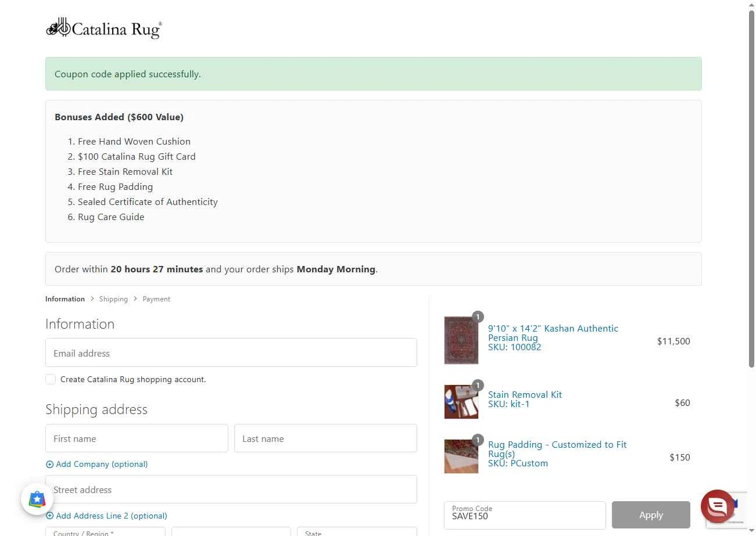Click 'Rug Care Guide' list item
The height and width of the screenshot is (536, 756).
(111, 217)
